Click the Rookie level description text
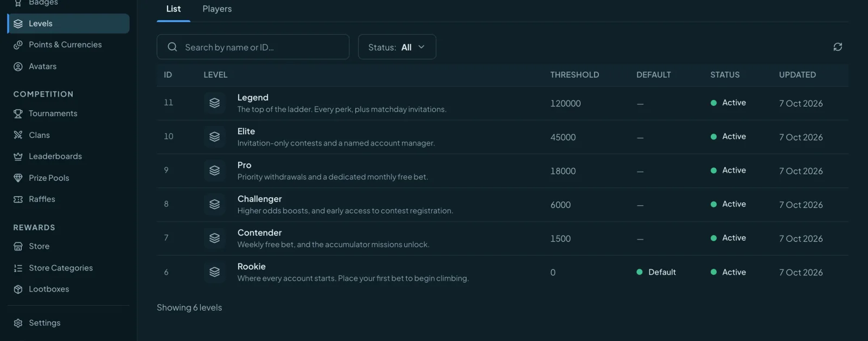The image size is (868, 341). tap(353, 278)
